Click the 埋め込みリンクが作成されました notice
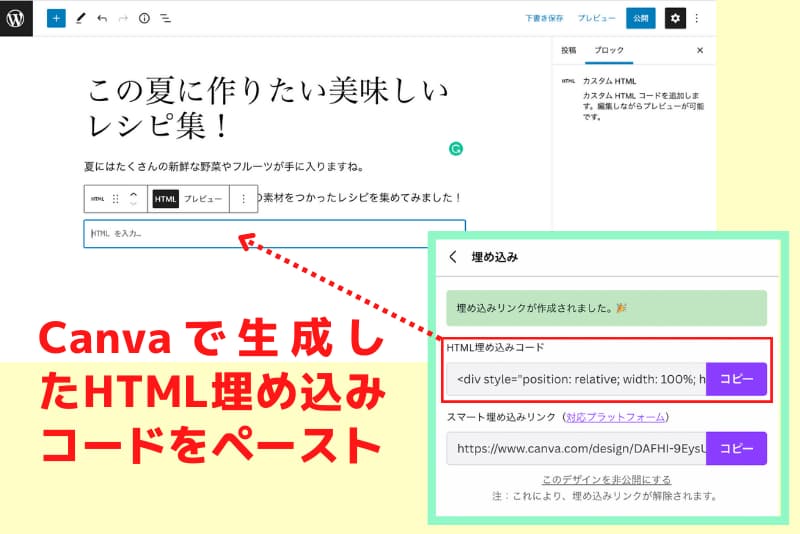 coord(606,308)
